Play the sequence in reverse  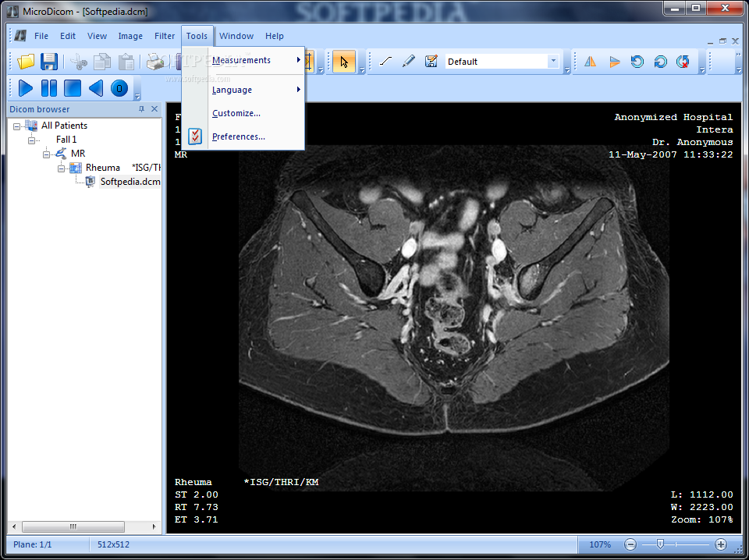(x=96, y=88)
